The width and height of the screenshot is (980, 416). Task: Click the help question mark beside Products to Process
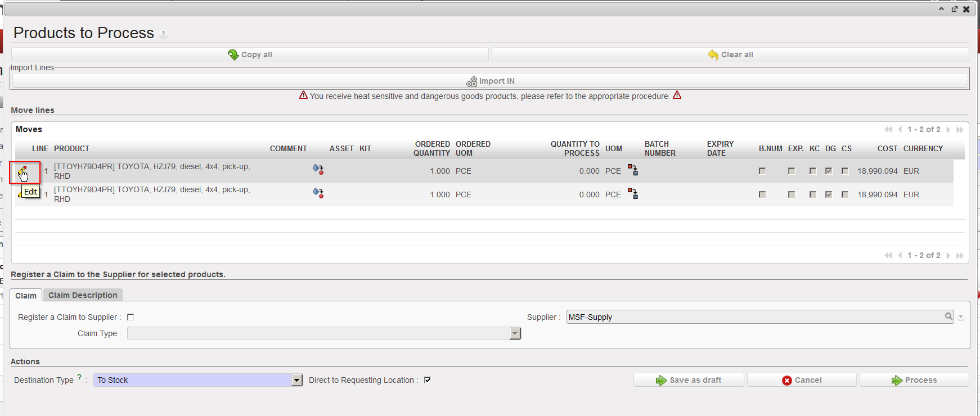click(x=163, y=34)
